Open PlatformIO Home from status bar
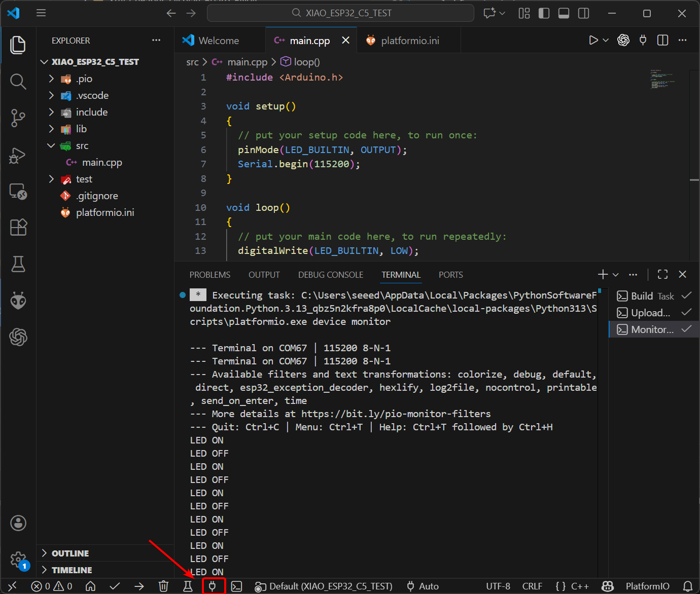The height and width of the screenshot is (594, 700). (x=90, y=586)
